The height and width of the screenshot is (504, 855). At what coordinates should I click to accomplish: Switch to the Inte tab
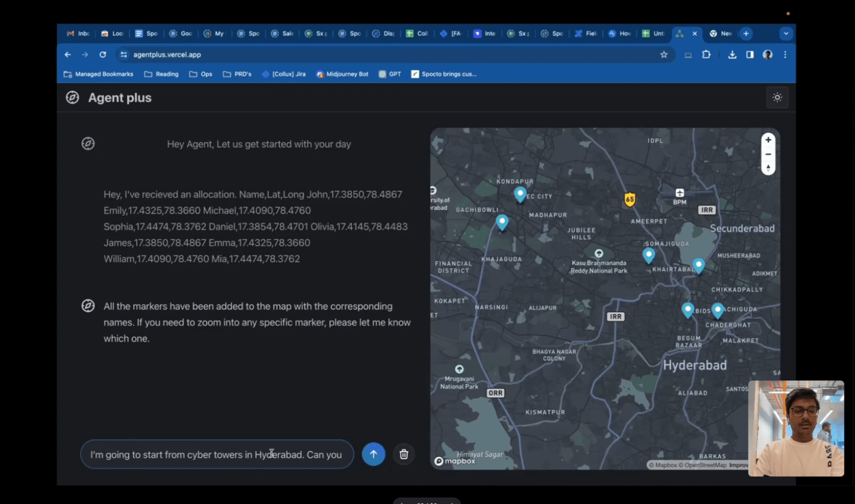(x=485, y=34)
